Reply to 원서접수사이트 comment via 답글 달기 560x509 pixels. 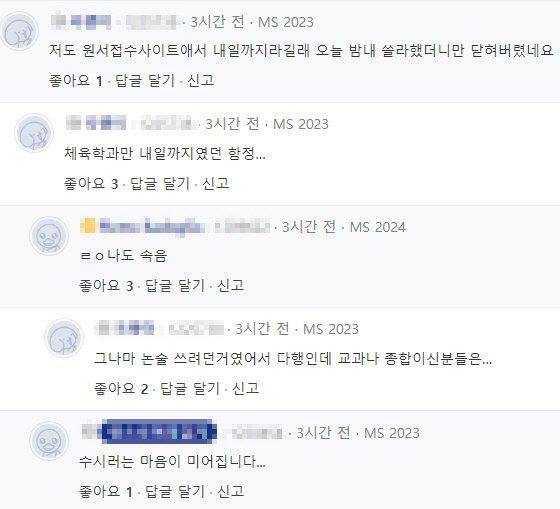click(145, 80)
